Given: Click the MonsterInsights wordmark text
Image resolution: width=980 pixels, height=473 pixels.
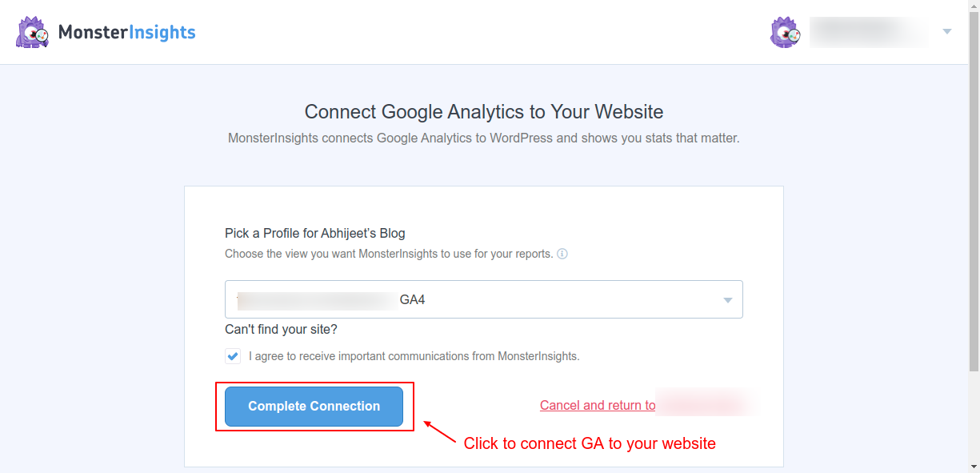Looking at the screenshot, I should click(126, 33).
